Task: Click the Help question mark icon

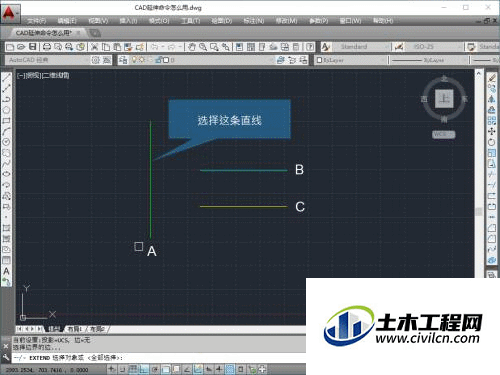Action: click(310, 47)
